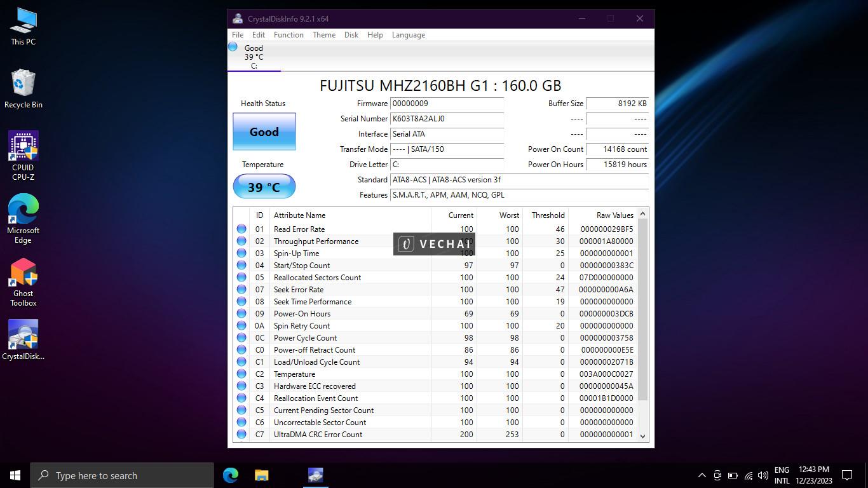Click the Serial Number field K603T8A2ALJ0

(x=447, y=119)
